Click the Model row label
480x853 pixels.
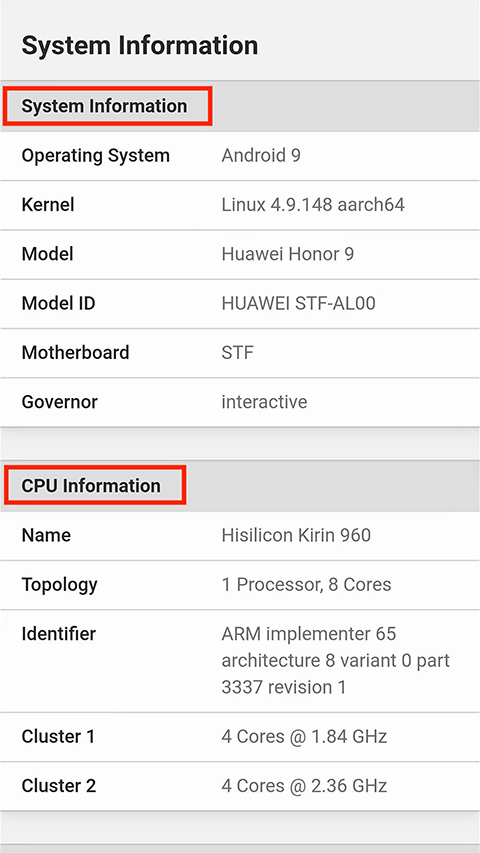click(47, 254)
